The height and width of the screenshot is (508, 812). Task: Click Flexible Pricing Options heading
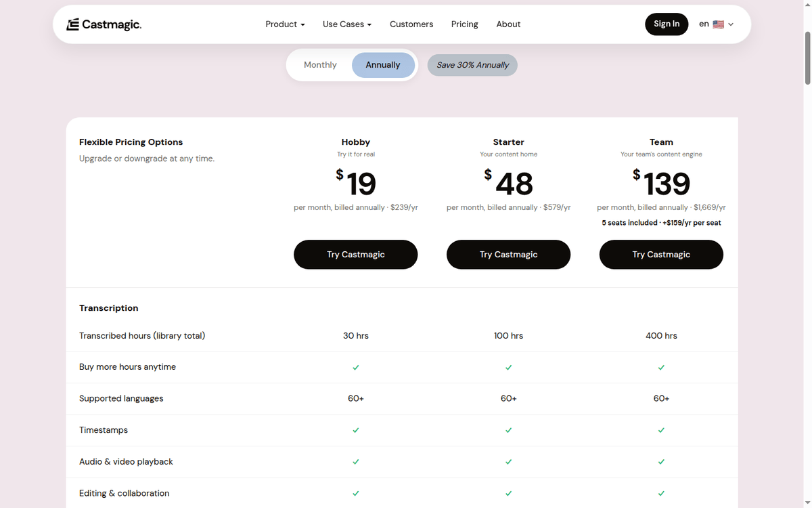131,142
